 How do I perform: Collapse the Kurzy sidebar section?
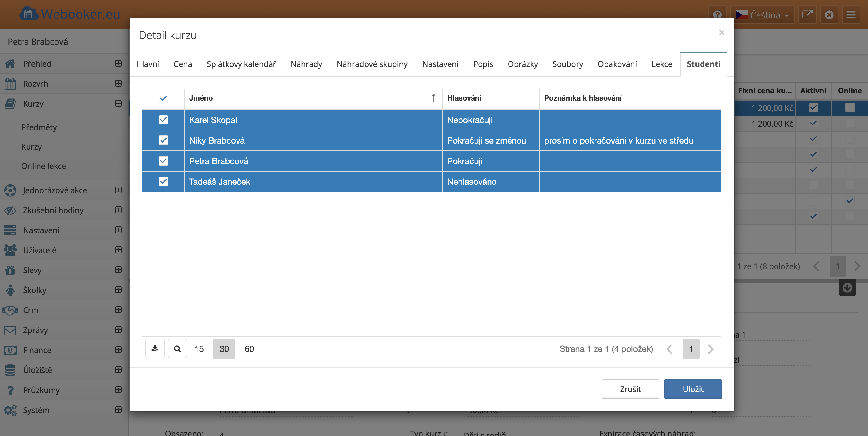coord(118,104)
